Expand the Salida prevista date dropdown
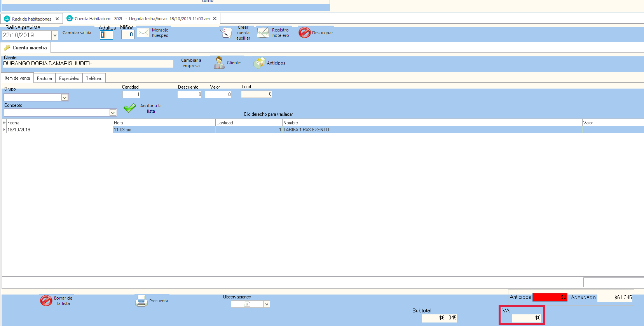Screen dimensions: 644x326 click(55, 35)
